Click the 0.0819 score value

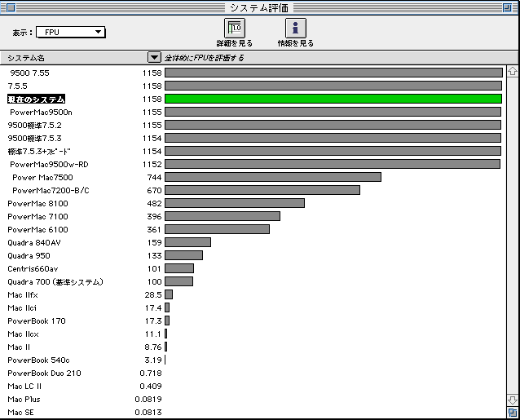pyautogui.click(x=148, y=399)
